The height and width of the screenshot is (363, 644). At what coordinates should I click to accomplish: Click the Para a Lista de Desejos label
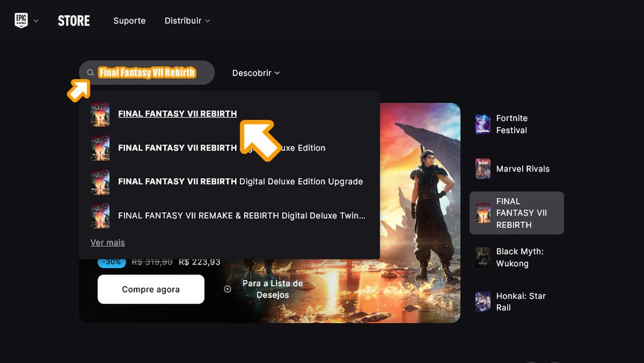click(272, 289)
